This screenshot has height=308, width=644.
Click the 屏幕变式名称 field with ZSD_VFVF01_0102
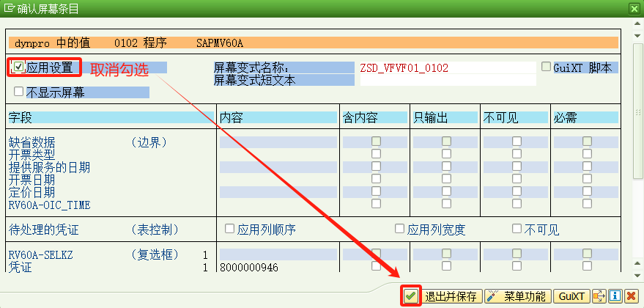(x=448, y=67)
